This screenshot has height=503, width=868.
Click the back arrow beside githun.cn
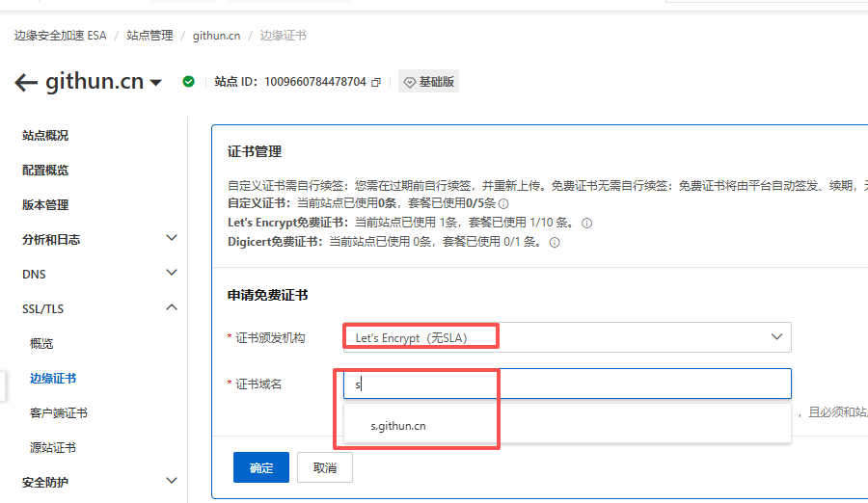click(x=26, y=83)
